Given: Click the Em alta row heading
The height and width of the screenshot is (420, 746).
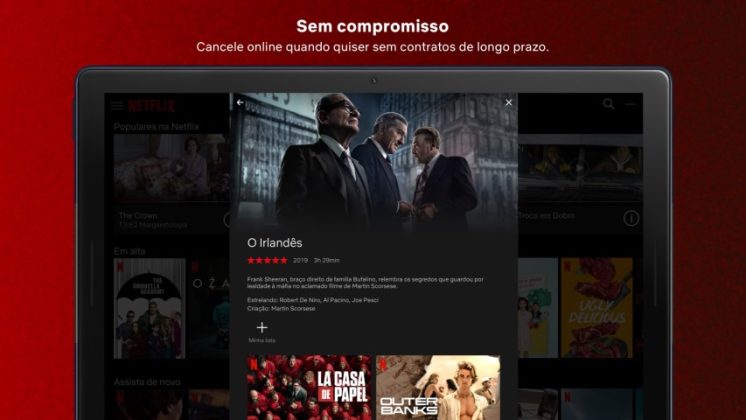Looking at the screenshot, I should 129,251.
